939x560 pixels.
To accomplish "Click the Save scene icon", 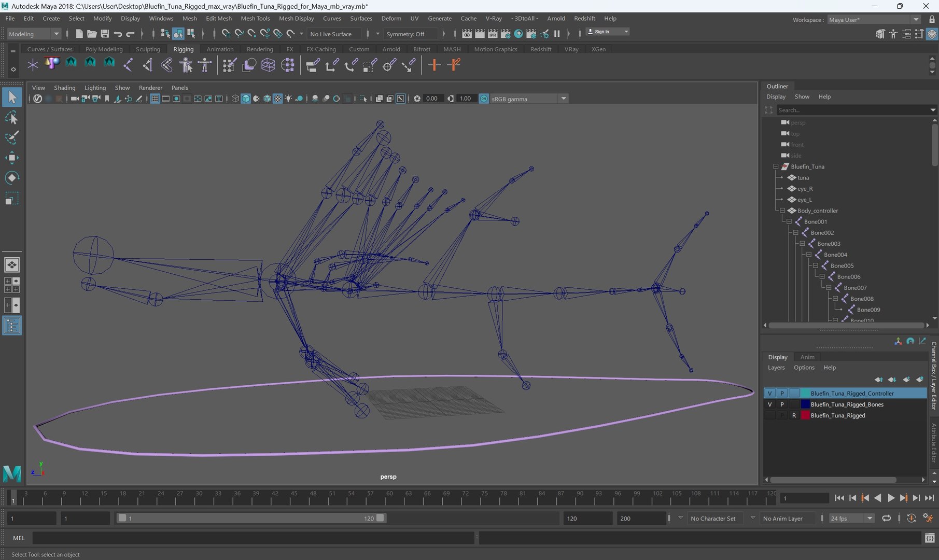I will [x=105, y=34].
